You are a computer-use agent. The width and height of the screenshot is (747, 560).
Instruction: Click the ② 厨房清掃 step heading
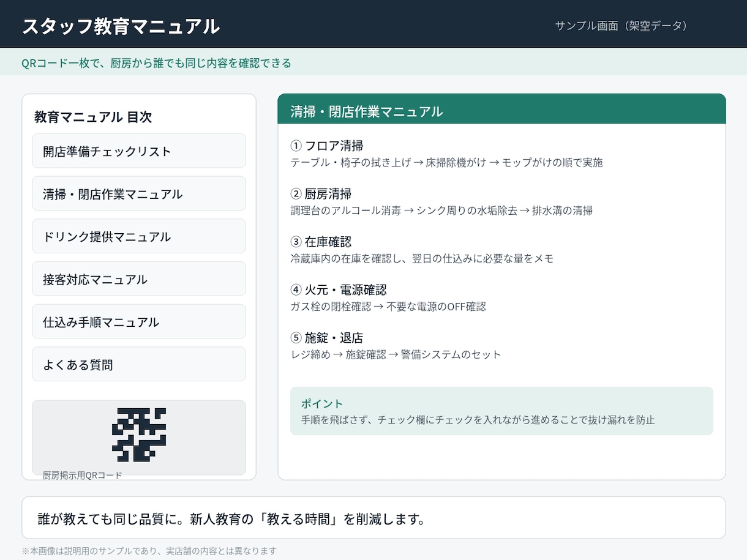tap(321, 194)
